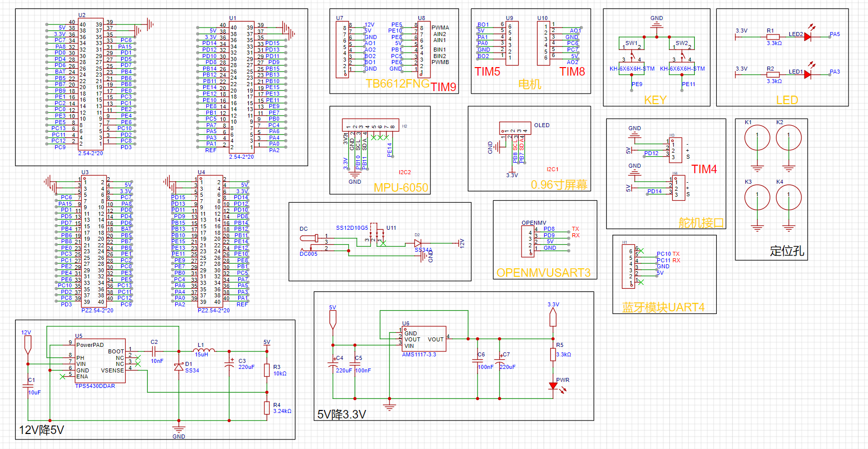Select the D2 SS34A diode symbol
Viewport: 868px width, 449px height.
tap(417, 243)
